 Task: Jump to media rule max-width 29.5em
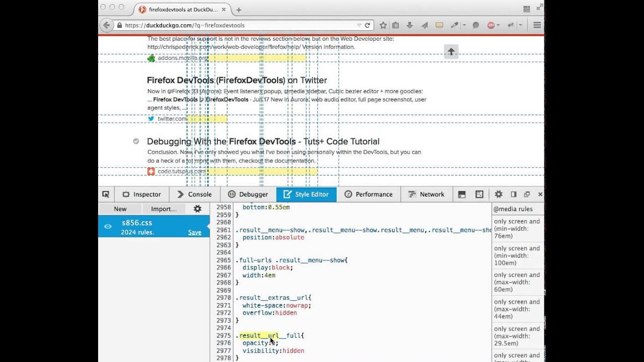pyautogui.click(x=517, y=336)
